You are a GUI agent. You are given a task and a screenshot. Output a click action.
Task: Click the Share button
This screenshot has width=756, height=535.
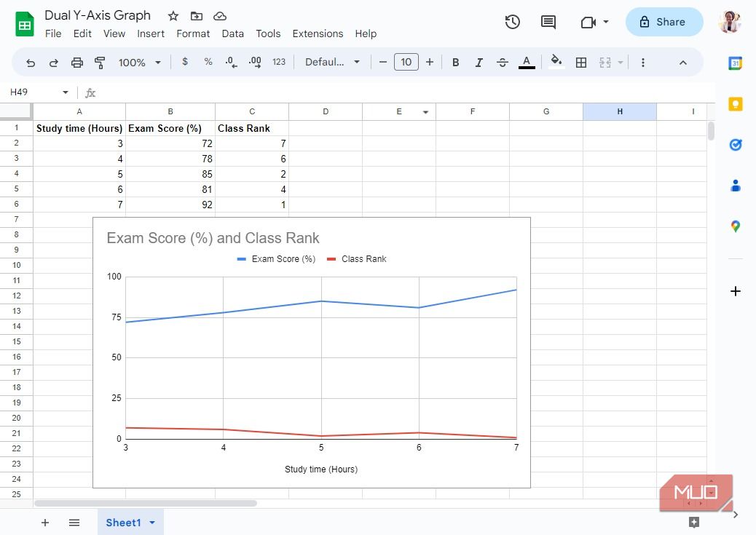click(x=664, y=22)
